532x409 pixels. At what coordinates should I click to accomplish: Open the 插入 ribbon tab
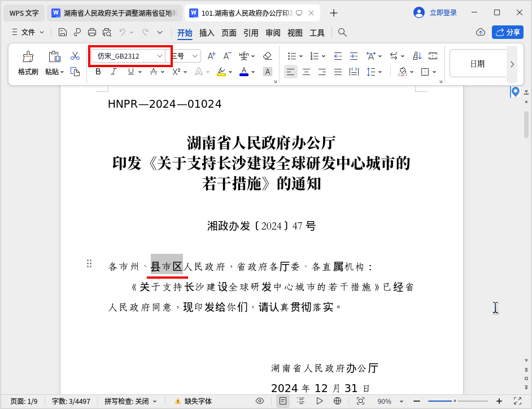pos(207,33)
